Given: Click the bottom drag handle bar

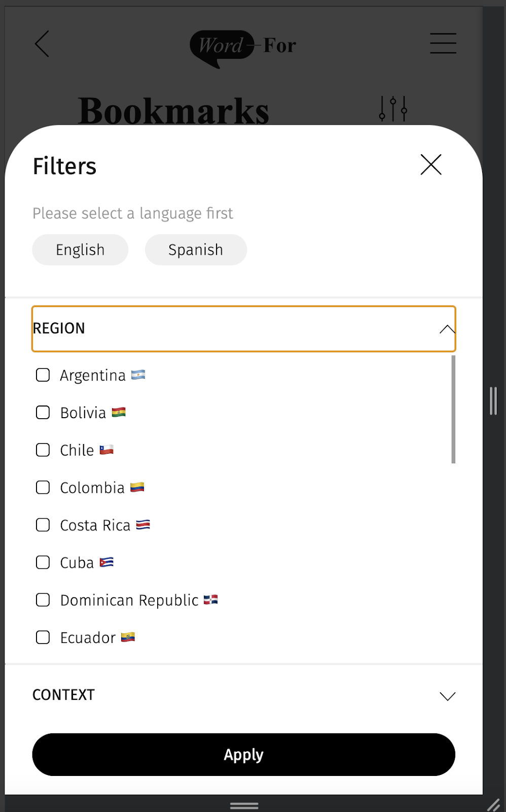Looking at the screenshot, I should [244, 805].
